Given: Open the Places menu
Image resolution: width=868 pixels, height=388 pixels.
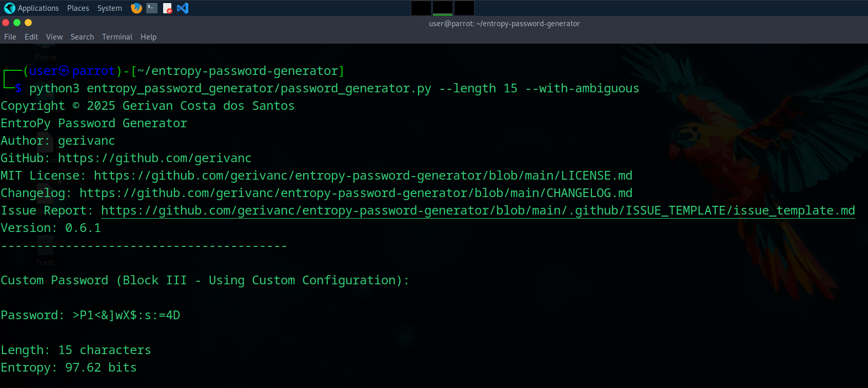Looking at the screenshot, I should (x=78, y=8).
